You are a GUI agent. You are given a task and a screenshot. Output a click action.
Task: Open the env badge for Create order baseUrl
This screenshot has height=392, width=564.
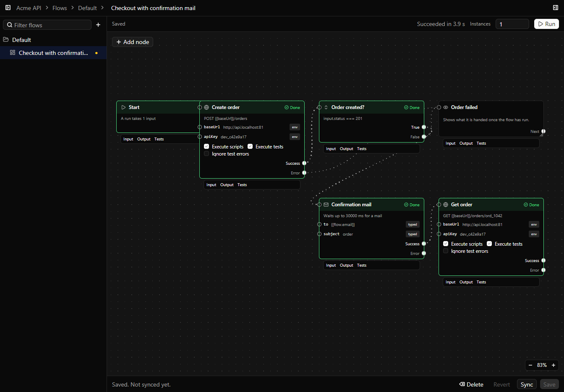click(x=295, y=127)
